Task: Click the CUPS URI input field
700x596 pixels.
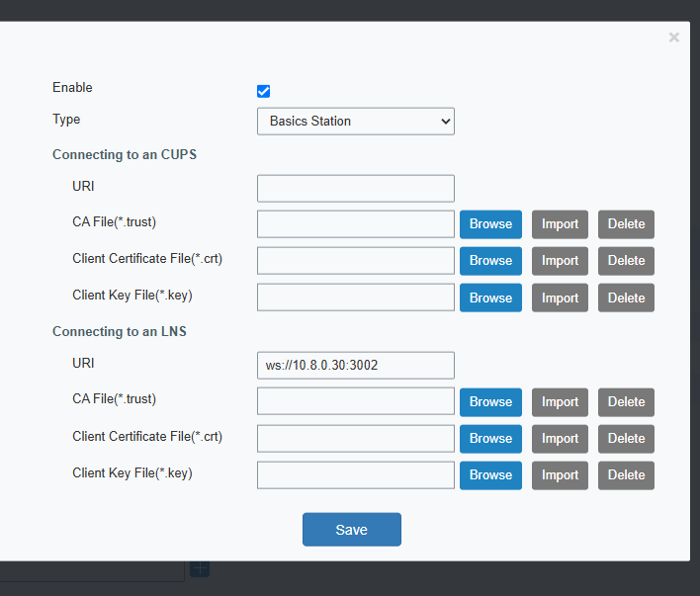Action: [355, 188]
